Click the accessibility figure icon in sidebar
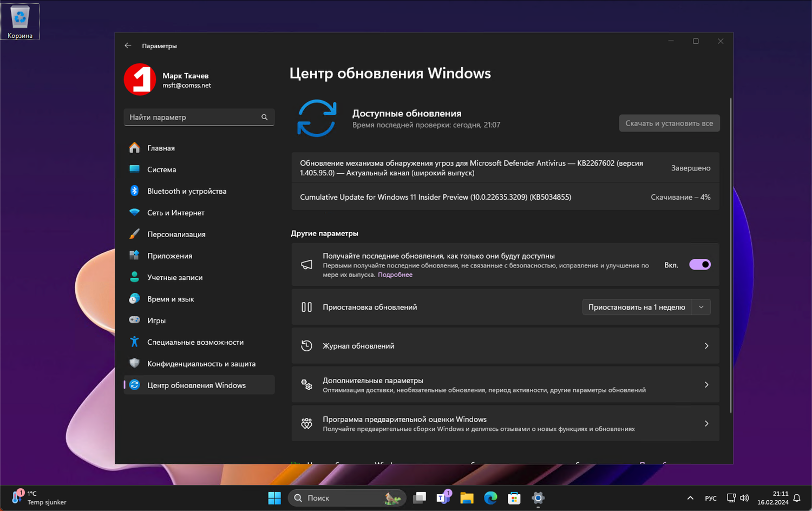This screenshot has width=812, height=511. 134,342
